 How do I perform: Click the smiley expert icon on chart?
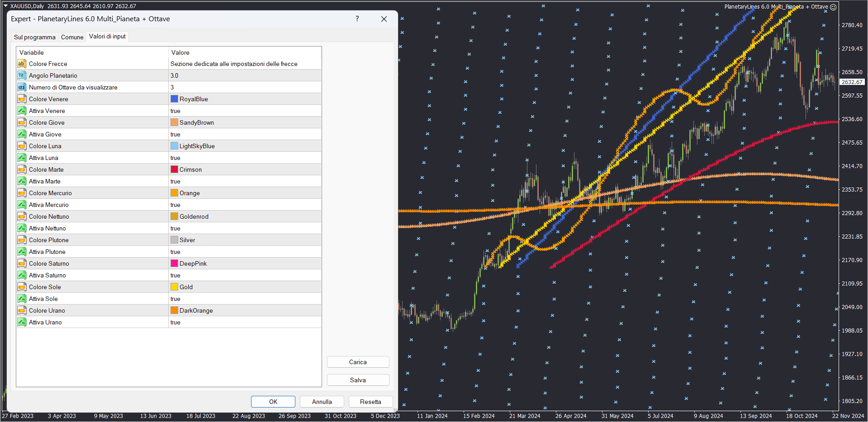833,7
